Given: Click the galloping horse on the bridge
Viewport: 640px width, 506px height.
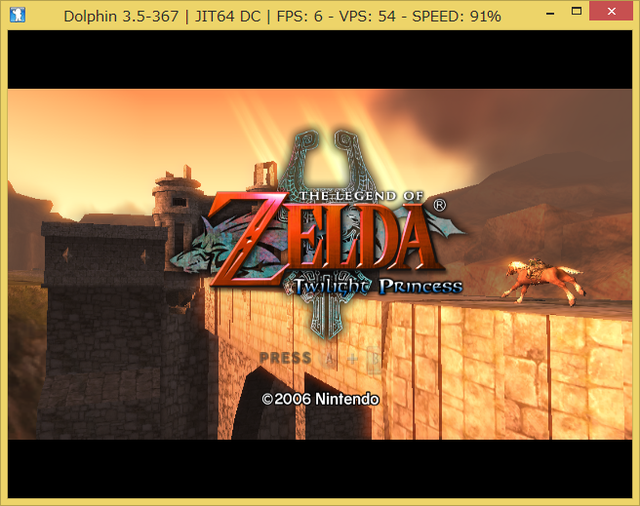Looking at the screenshot, I should click(x=544, y=281).
